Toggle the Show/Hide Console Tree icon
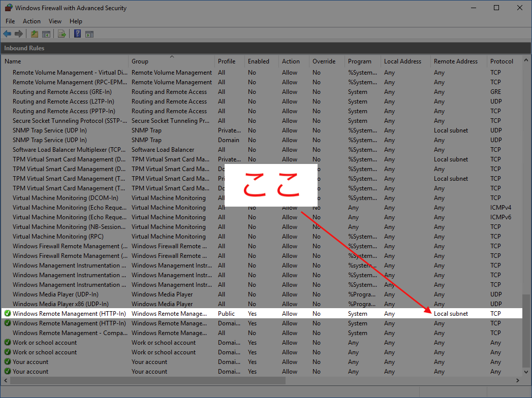Viewport: 532px width, 398px height. click(46, 34)
